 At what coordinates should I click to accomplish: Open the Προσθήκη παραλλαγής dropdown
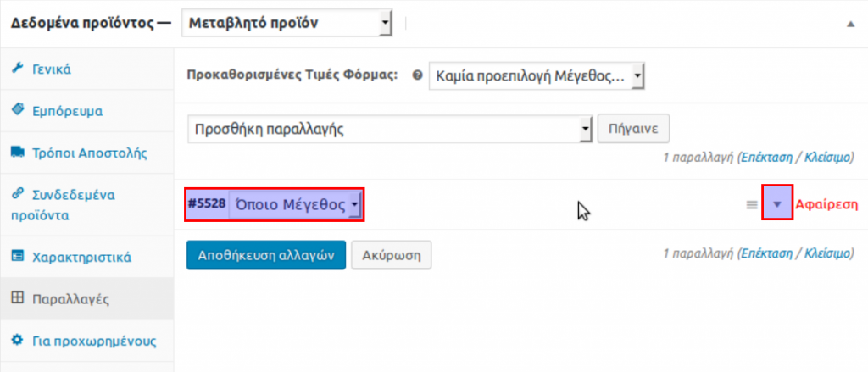(x=389, y=130)
